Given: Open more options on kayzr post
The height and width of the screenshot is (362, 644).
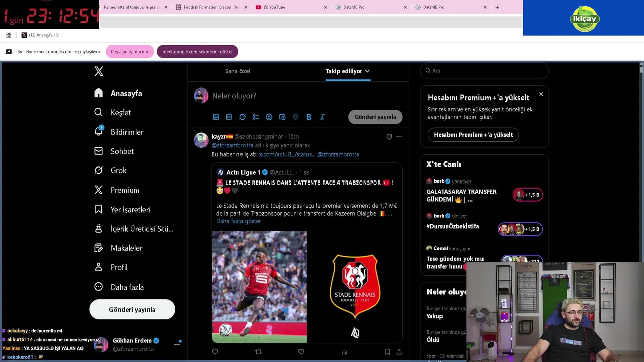Looking at the screenshot, I should [399, 136].
